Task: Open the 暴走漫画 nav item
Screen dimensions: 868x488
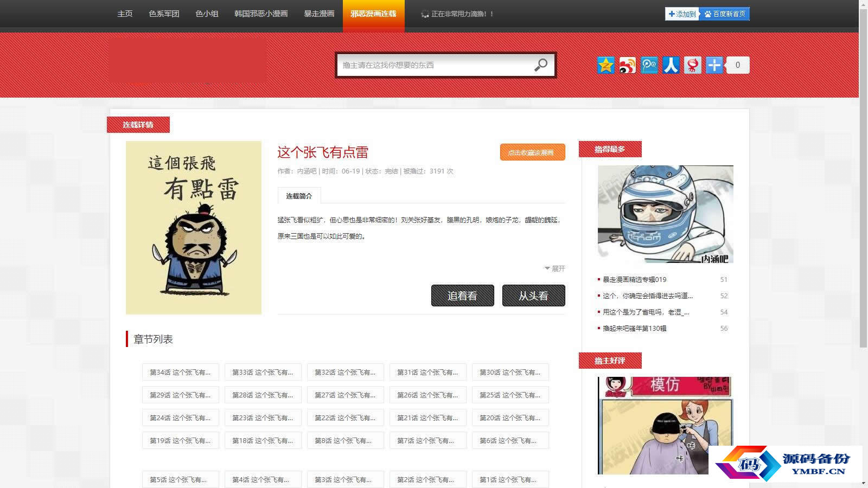Action: pyautogui.click(x=319, y=14)
